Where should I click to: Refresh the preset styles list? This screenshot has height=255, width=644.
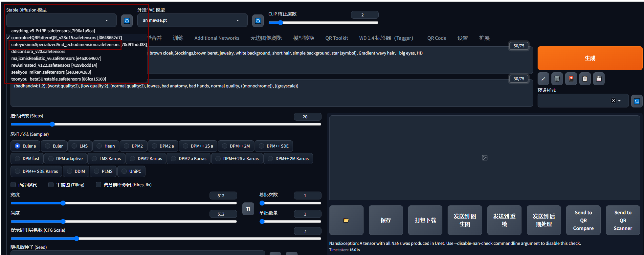[x=637, y=101]
